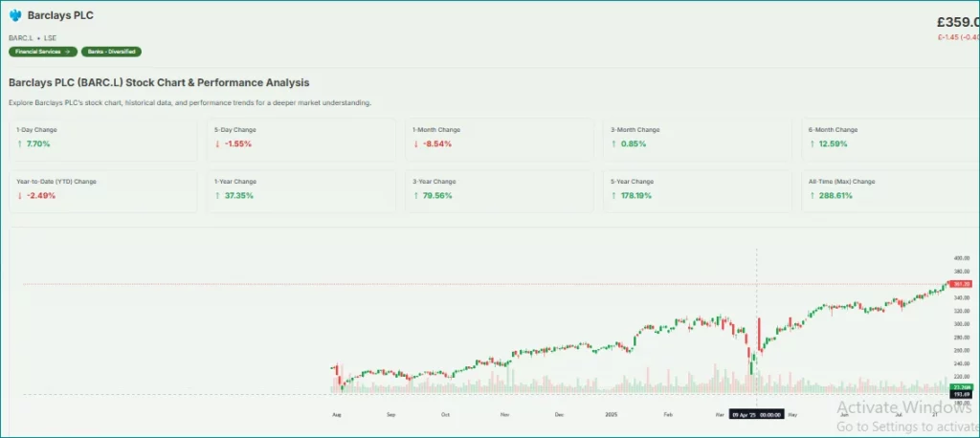Click the 193.69 price label on the axis
The height and width of the screenshot is (438, 980).
961,394
